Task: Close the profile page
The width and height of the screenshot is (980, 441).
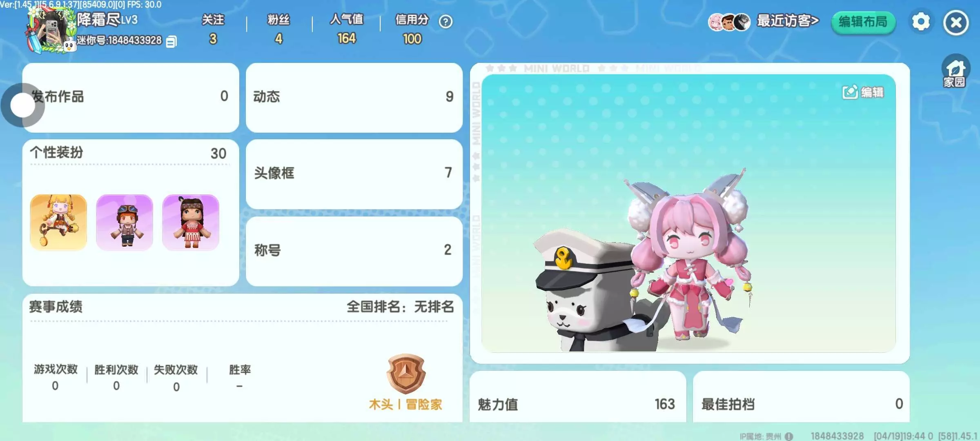Action: [956, 22]
